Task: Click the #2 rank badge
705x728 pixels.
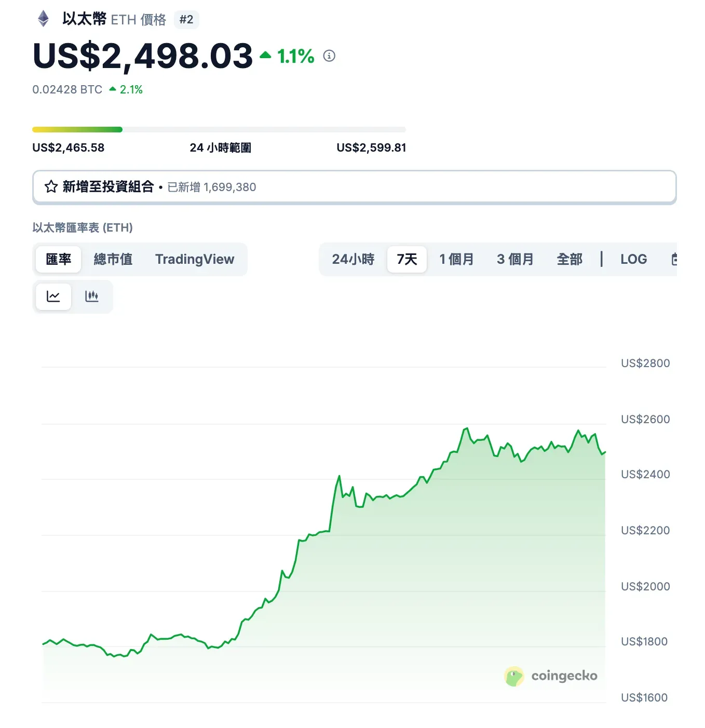Action: [186, 20]
